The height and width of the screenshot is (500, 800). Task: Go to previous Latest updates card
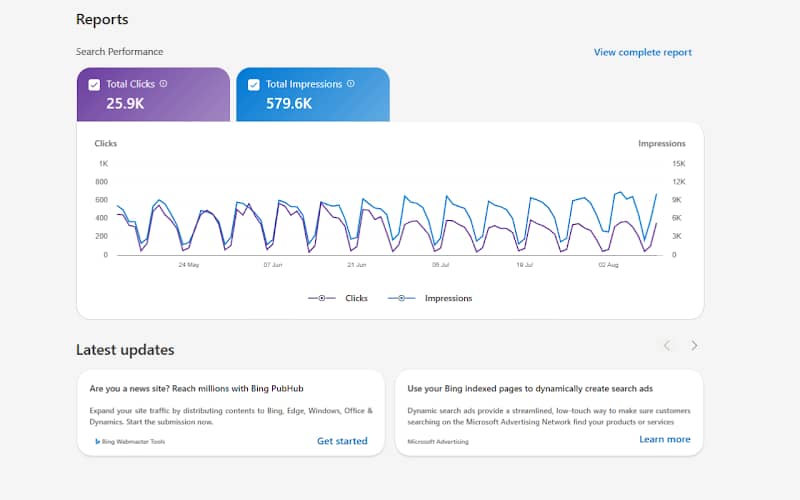pyautogui.click(x=667, y=345)
